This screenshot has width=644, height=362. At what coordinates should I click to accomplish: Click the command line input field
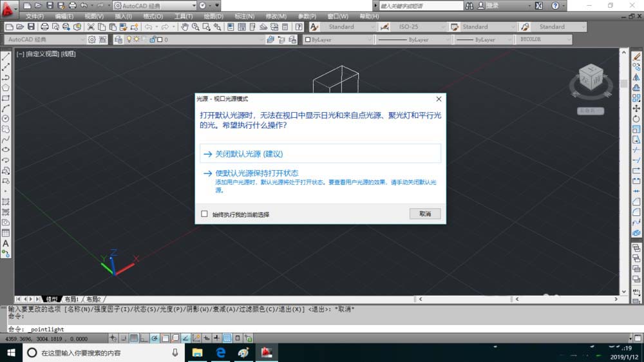(320, 329)
